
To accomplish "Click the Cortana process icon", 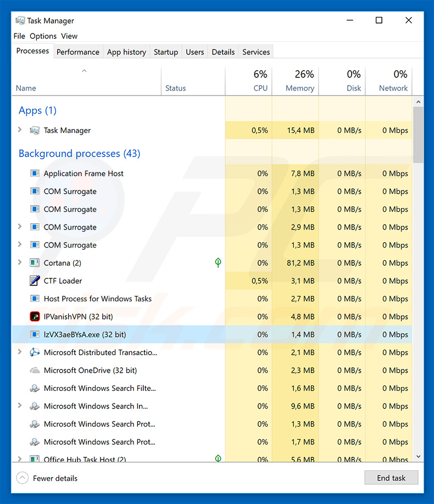I will coord(35,263).
